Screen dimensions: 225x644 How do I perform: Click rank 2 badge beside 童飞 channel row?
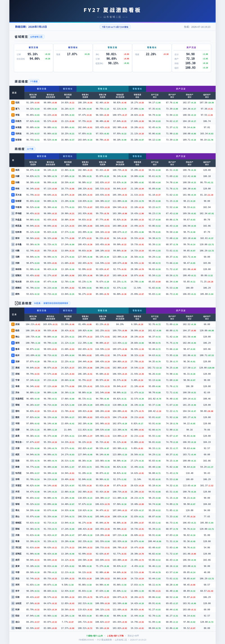(x=13, y=109)
